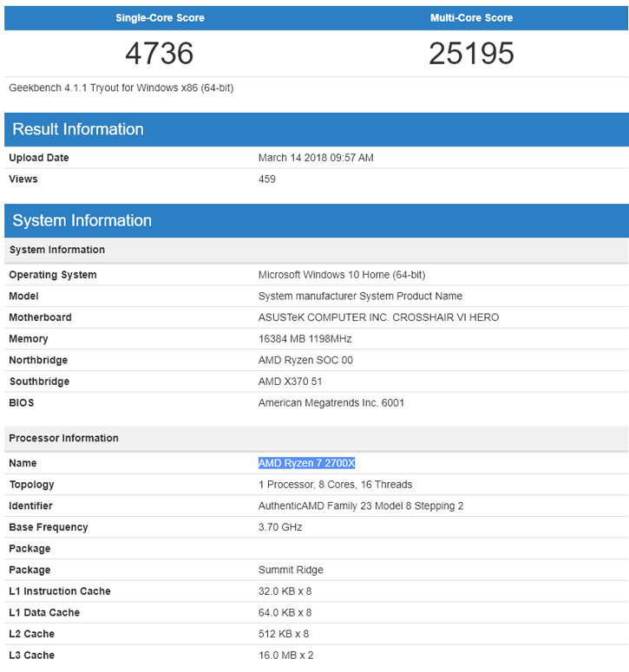Viewport: 629px width, 672px height.
Task: Click the Upload Date label
Action: pyautogui.click(x=39, y=158)
